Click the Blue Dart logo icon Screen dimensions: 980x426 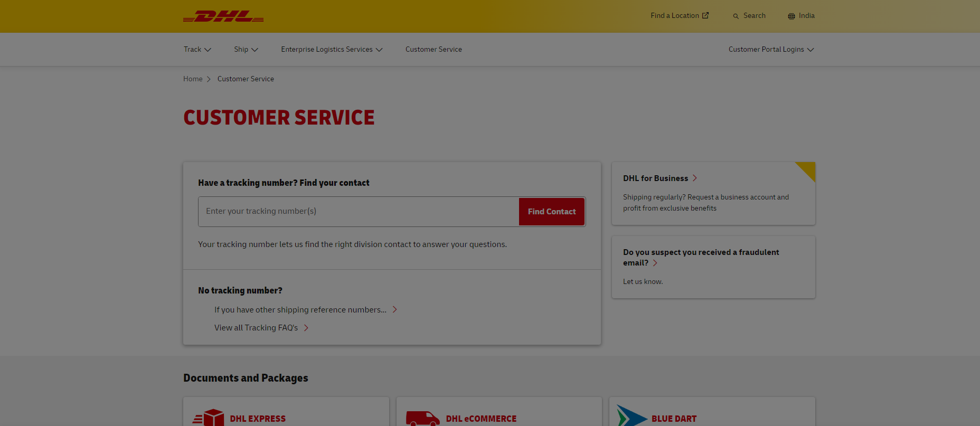tap(631, 416)
